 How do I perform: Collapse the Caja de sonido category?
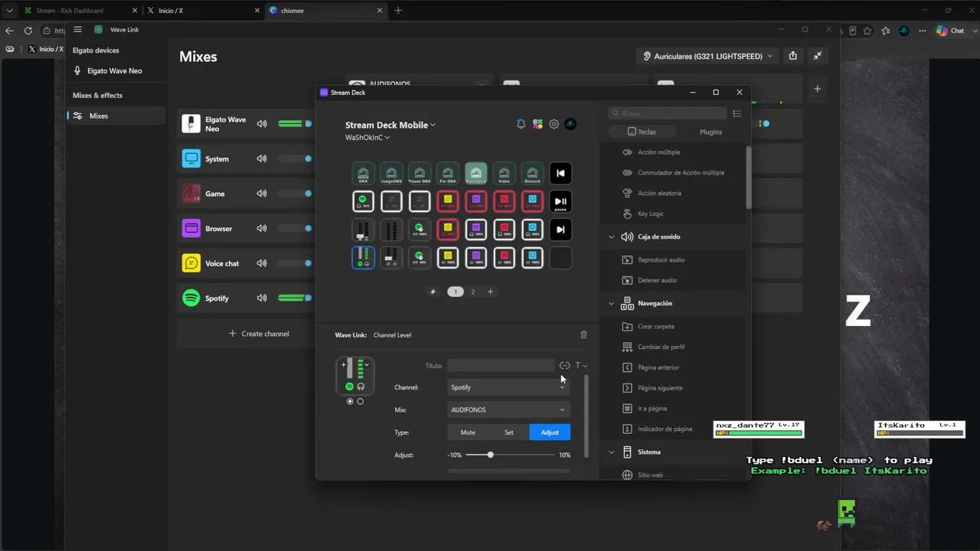611,236
